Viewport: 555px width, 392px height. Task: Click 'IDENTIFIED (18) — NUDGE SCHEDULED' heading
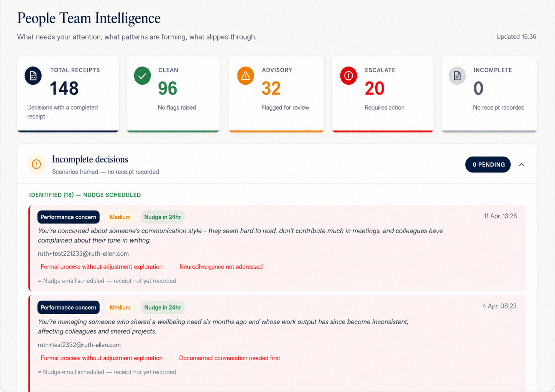85,195
